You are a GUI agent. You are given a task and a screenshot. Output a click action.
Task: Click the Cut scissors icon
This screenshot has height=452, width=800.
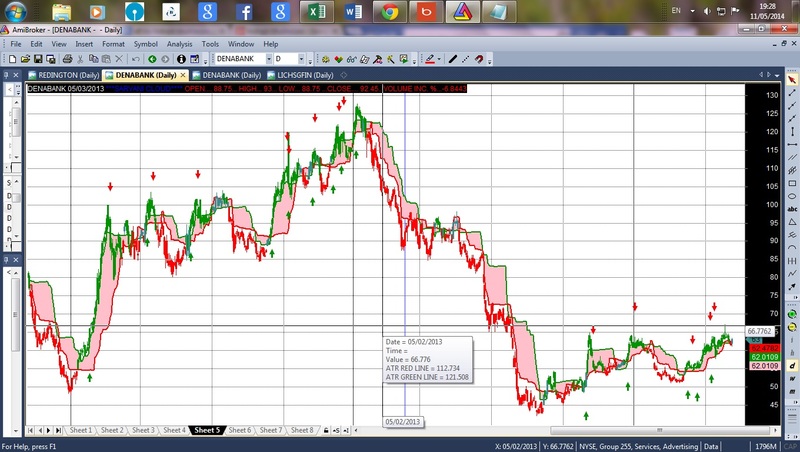click(x=80, y=59)
